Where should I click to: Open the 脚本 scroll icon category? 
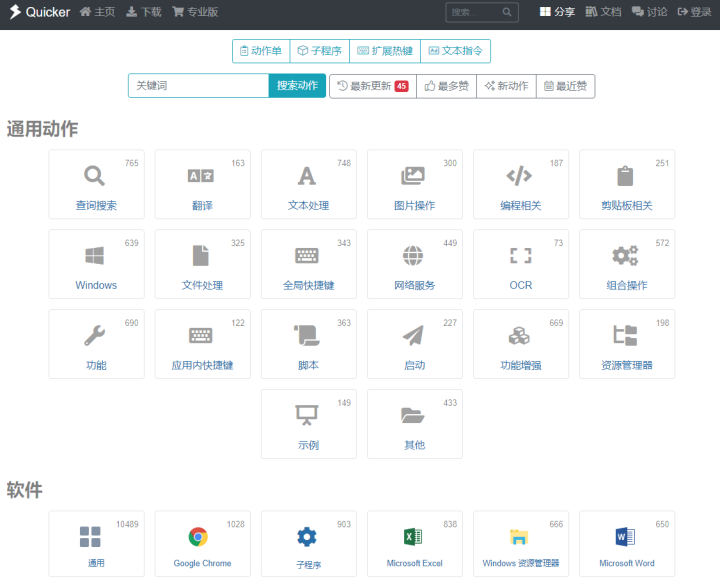tap(309, 344)
